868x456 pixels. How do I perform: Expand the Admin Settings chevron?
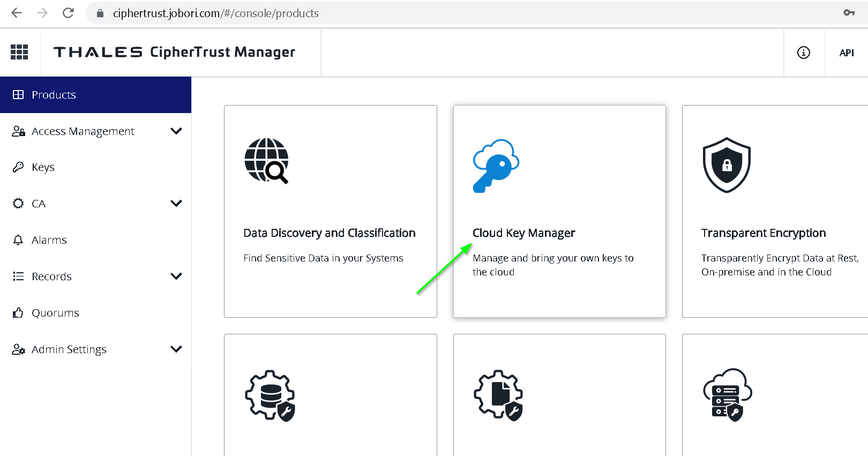click(x=176, y=349)
